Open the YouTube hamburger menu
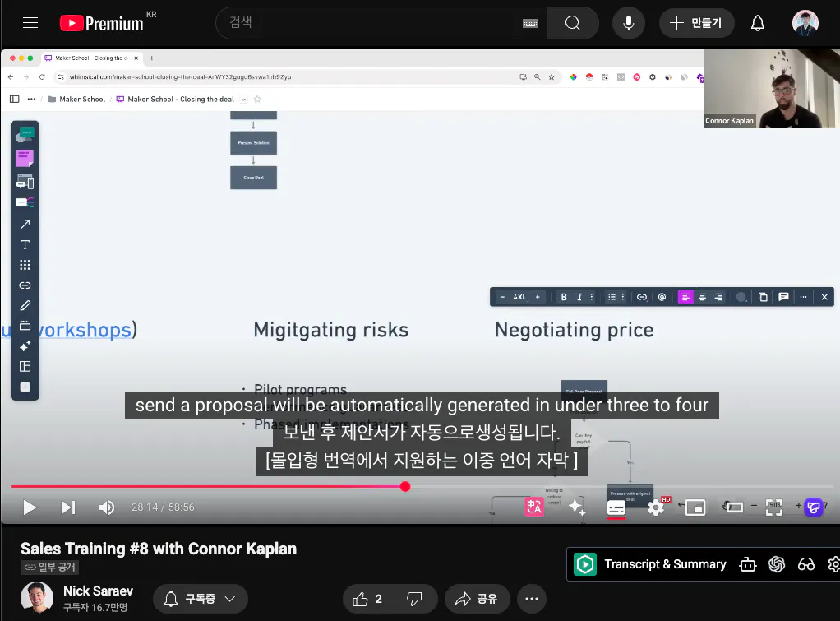Viewport: 840px width, 621px height. click(30, 22)
